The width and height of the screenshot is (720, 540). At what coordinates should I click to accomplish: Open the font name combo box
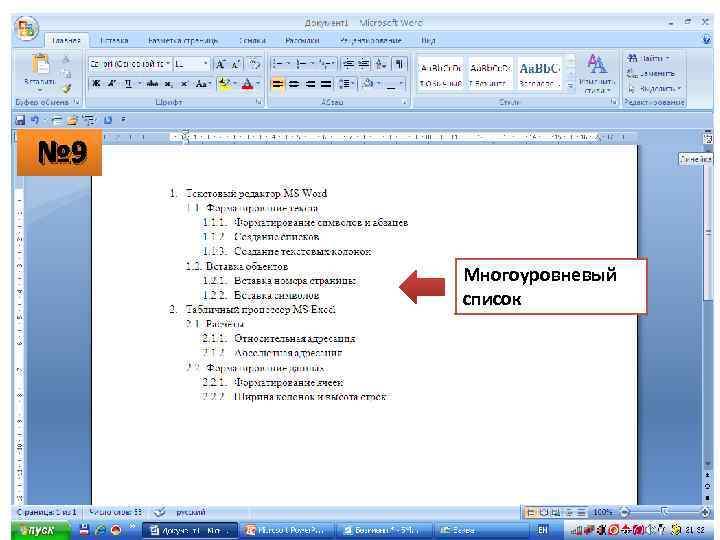(130, 64)
